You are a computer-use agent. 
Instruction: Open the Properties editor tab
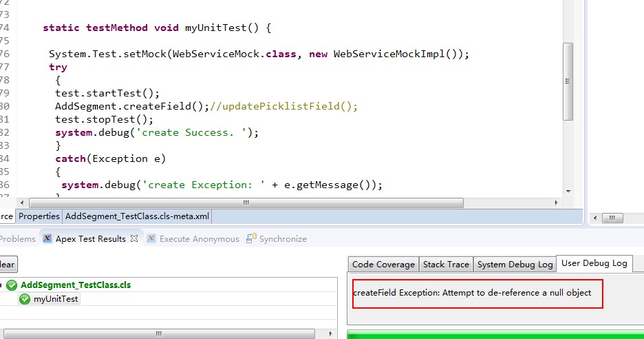(x=39, y=216)
